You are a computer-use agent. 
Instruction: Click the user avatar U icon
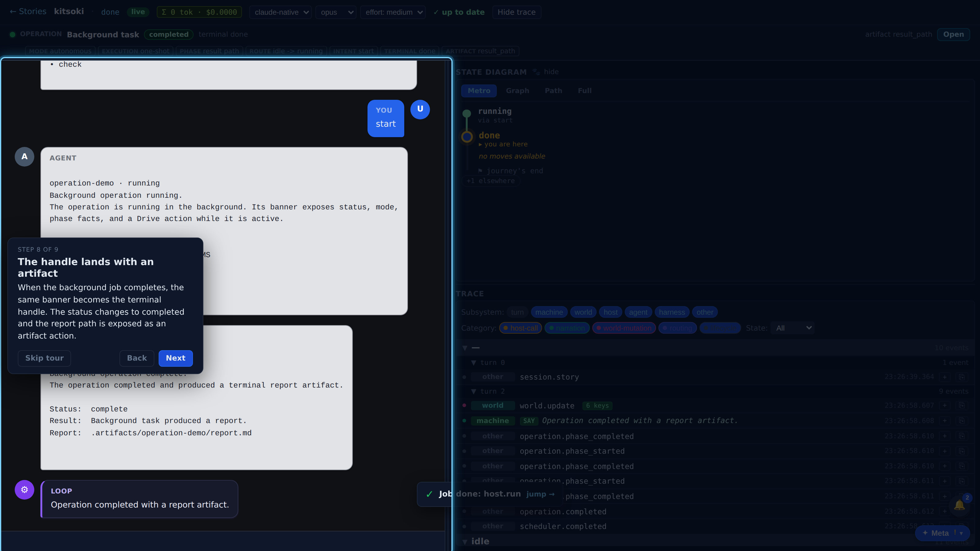click(420, 109)
